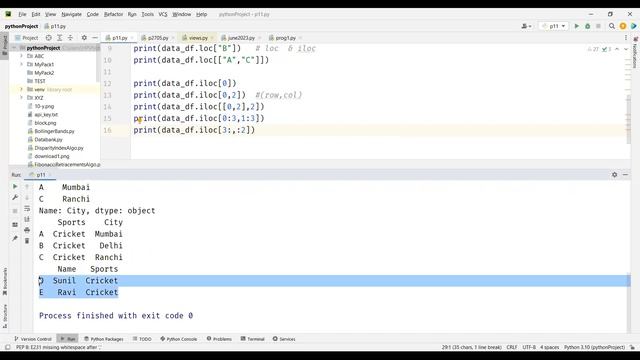Screen dimensions: 640x360
Task: Expand the XYZ folder
Action: (x=21, y=98)
